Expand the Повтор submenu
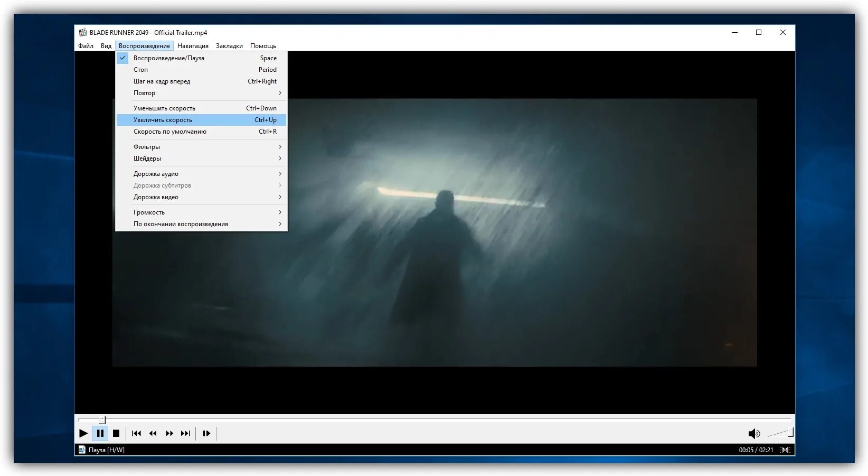This screenshot has height=476, width=868. pyautogui.click(x=201, y=93)
